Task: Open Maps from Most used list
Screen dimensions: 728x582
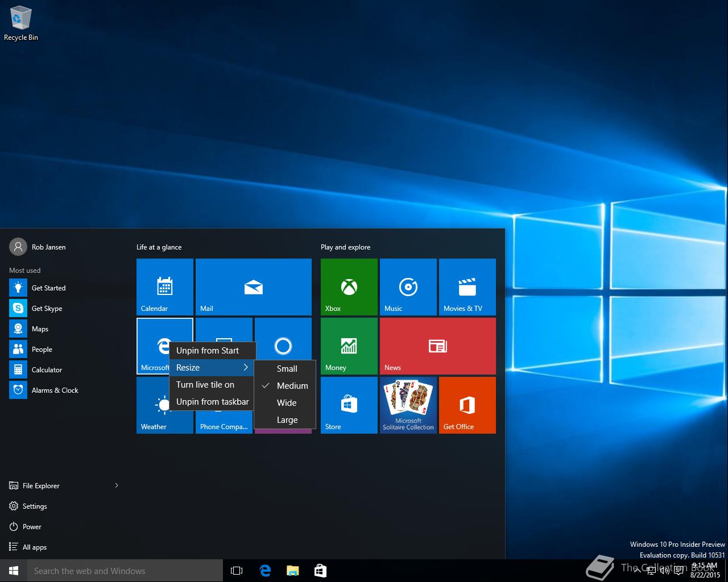Action: click(66, 329)
